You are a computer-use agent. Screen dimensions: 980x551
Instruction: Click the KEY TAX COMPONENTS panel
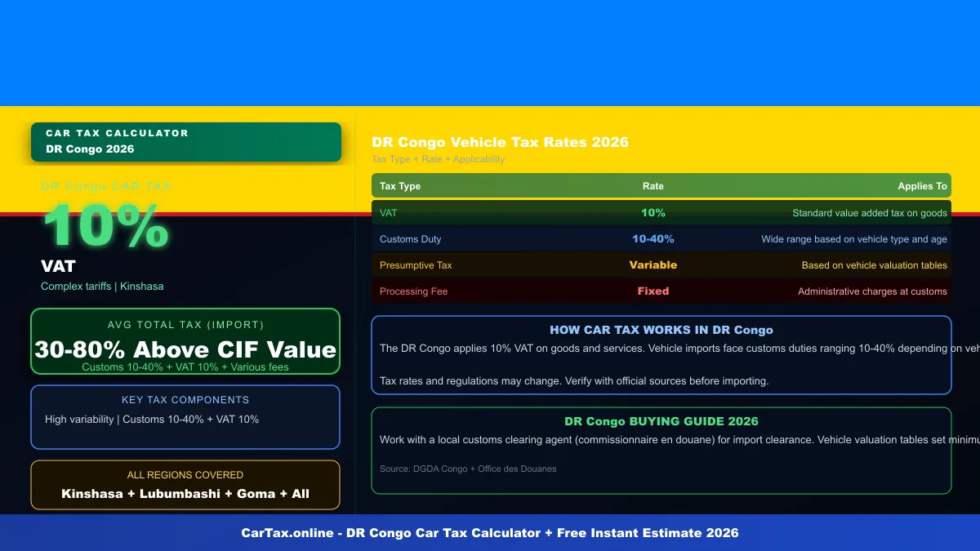tap(185, 416)
